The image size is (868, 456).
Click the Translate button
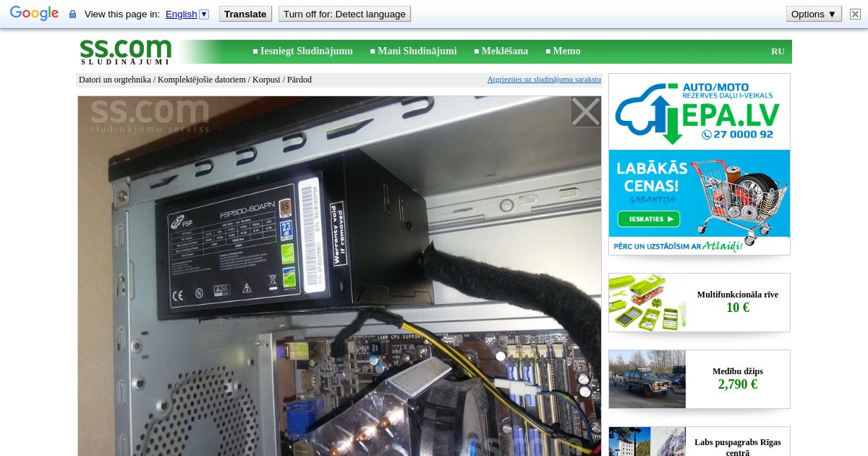click(x=245, y=14)
